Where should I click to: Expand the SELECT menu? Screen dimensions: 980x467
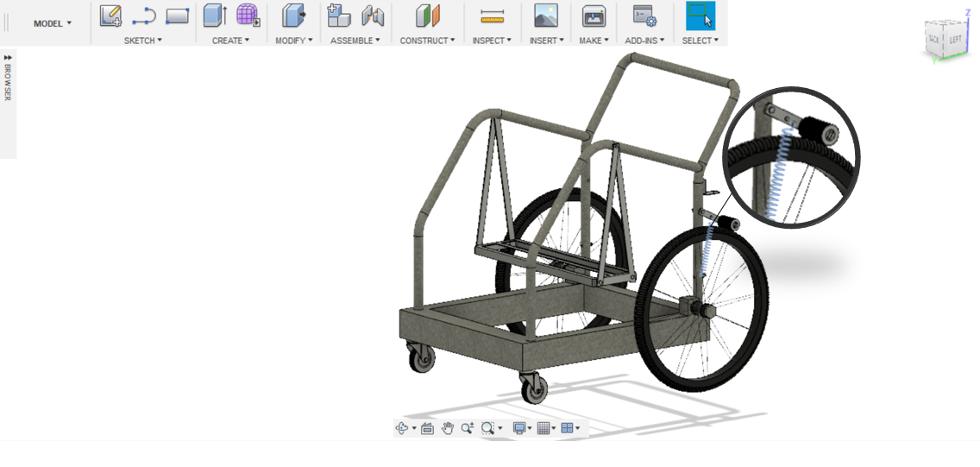pos(700,41)
